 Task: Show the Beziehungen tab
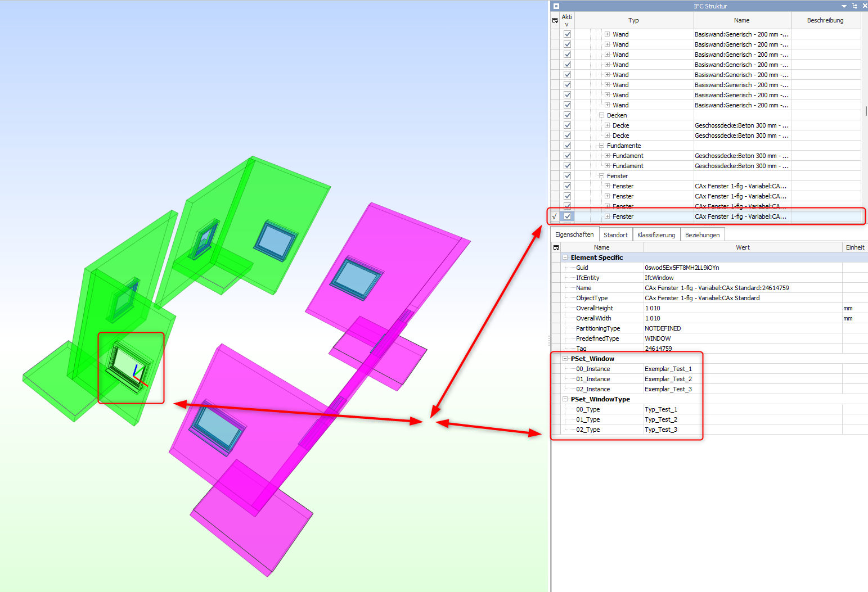702,235
